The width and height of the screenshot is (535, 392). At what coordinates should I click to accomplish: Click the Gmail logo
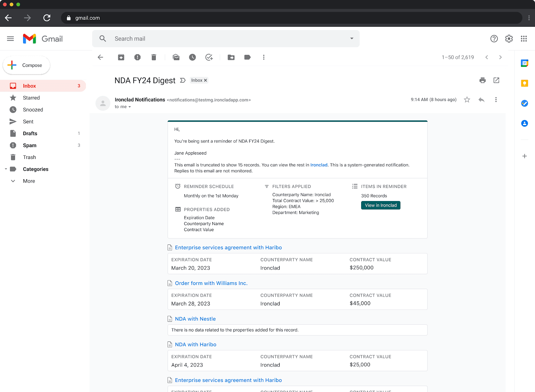click(x=43, y=39)
